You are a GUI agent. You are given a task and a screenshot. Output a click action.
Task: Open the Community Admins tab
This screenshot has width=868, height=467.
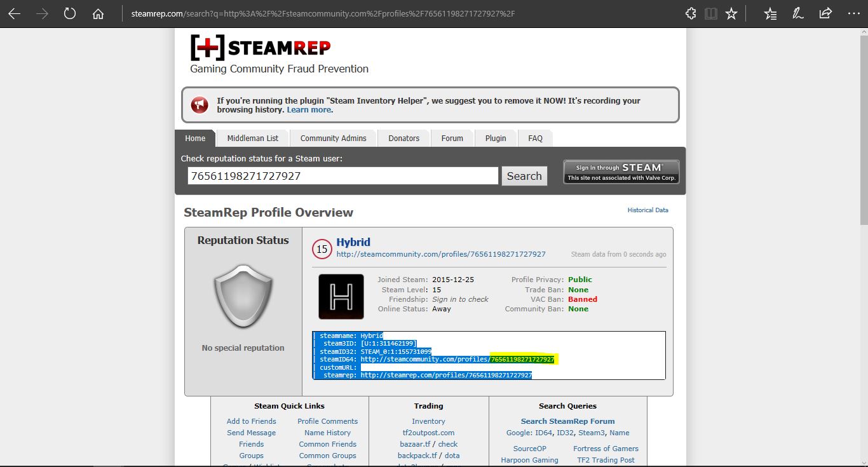coord(334,139)
